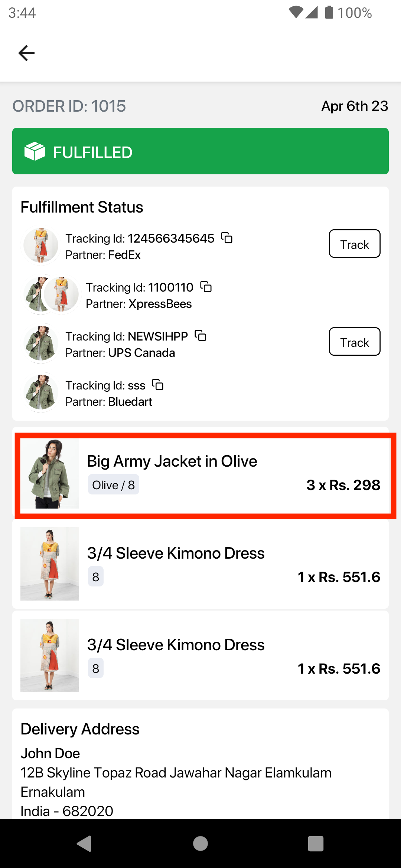This screenshot has height=868, width=401.
Task: Copy Bluedart tracking ID sss
Action: click(x=158, y=385)
